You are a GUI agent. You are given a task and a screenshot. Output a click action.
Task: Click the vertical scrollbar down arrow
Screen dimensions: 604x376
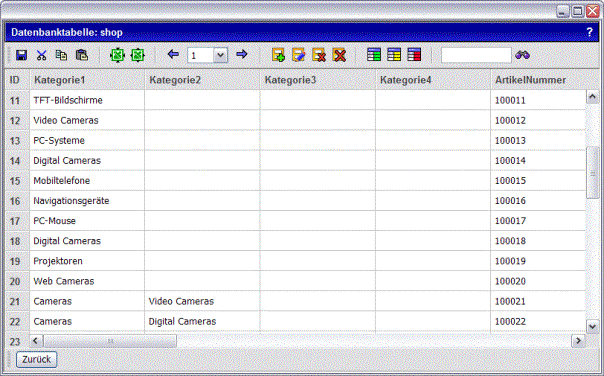[592, 327]
